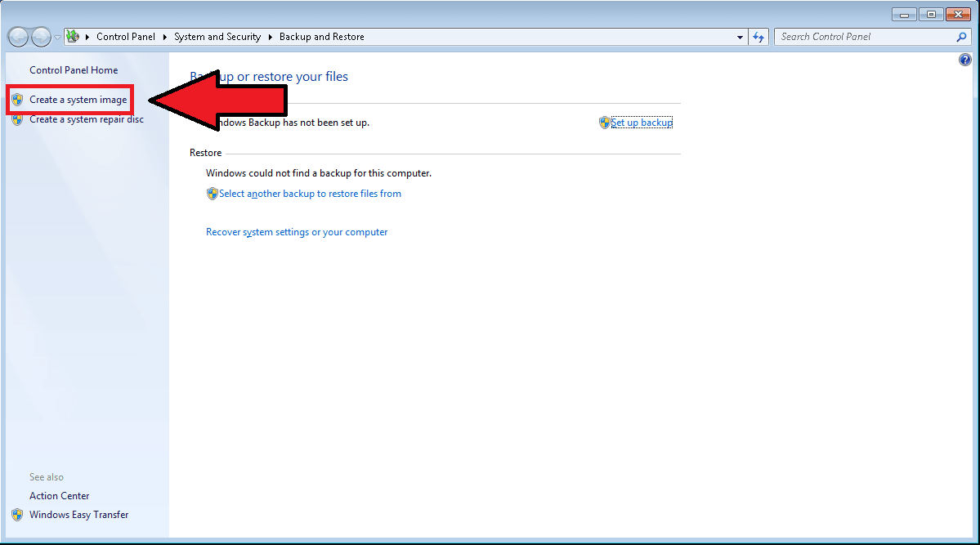This screenshot has height=545, width=980.
Task: Click Set up backup link
Action: (x=642, y=123)
